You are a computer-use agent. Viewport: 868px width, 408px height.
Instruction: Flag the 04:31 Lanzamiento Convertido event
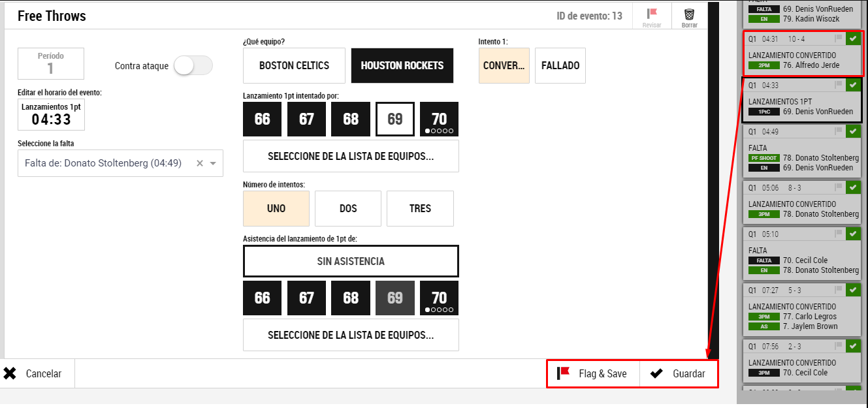click(x=839, y=39)
